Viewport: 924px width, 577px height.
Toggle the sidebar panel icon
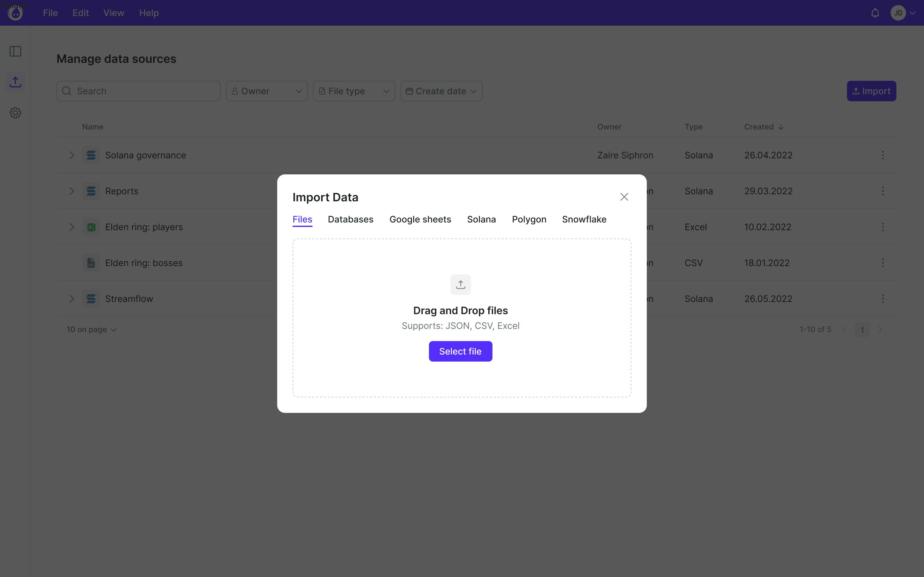click(x=15, y=51)
